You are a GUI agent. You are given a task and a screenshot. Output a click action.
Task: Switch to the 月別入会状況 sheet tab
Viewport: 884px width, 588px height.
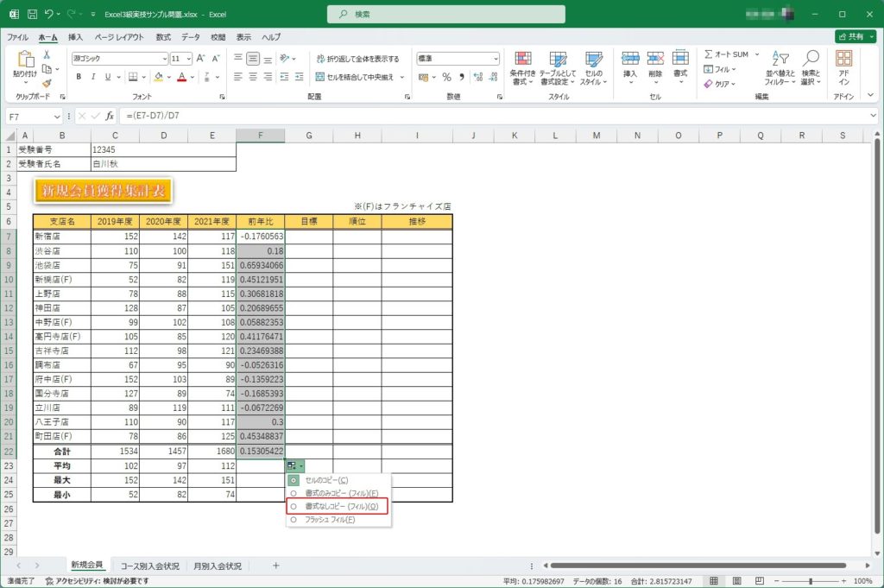(217, 566)
